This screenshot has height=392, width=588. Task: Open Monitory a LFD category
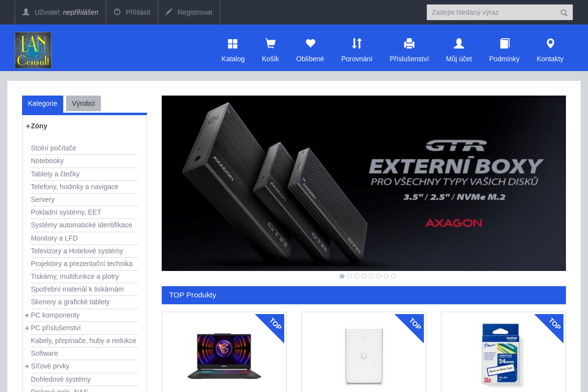pos(54,238)
